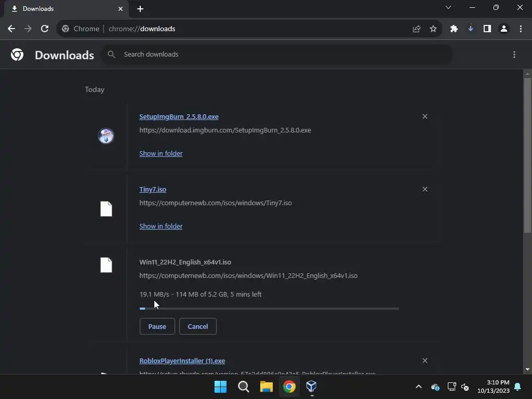Go back using the browser back arrow
This screenshot has width=532, height=399.
[11, 29]
